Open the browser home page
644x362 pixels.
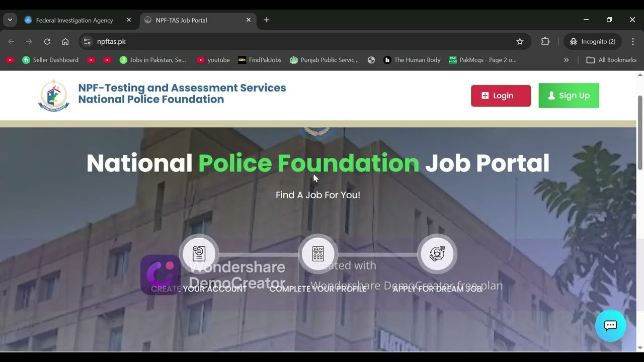tap(65, 42)
